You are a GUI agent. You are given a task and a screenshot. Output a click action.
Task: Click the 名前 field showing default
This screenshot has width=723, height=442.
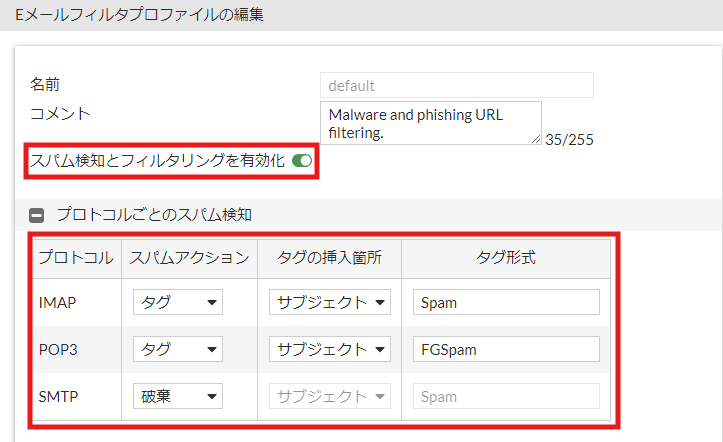[457, 85]
